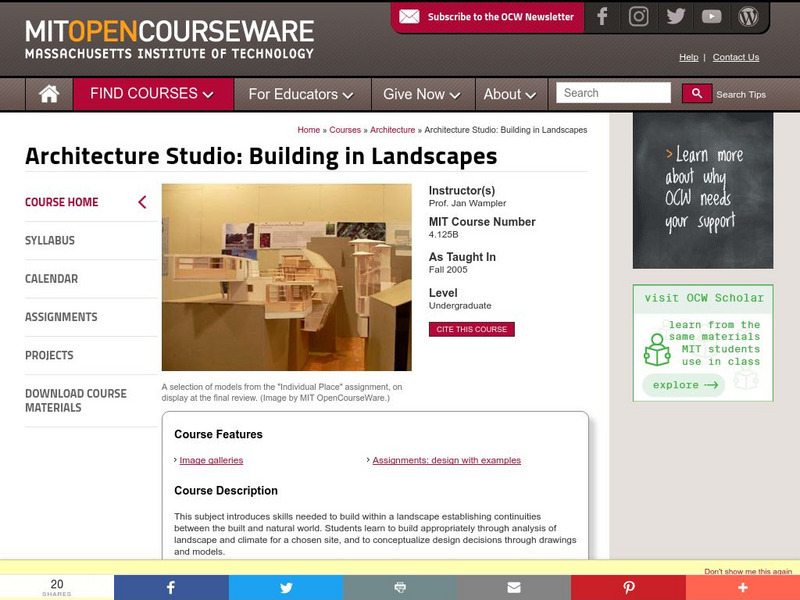Open the YouTube icon in the header
The width and height of the screenshot is (800, 600).
coord(711,17)
